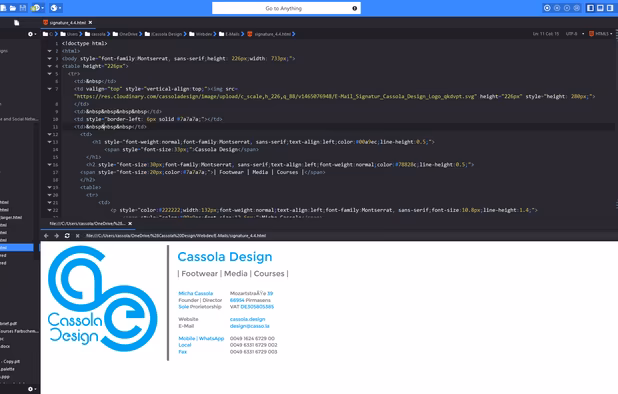This screenshot has width=618, height=394.
Task: Click the fourth macro control icon
Action: (x=577, y=8)
